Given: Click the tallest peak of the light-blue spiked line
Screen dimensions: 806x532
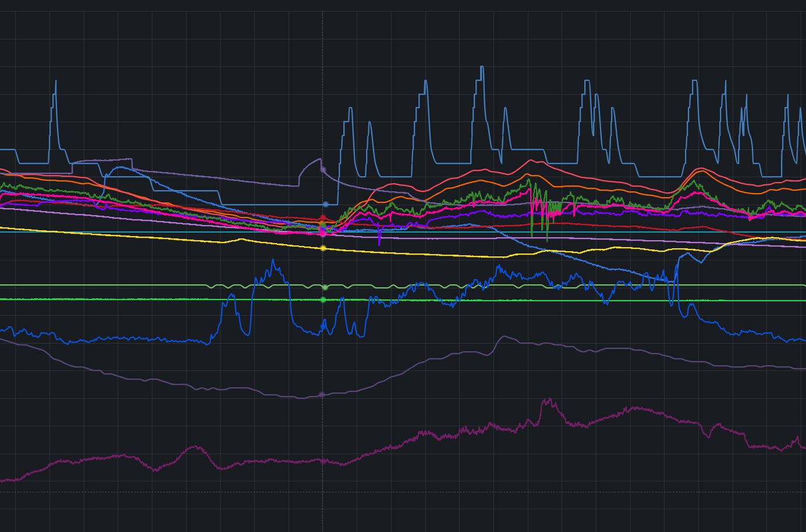Looking at the screenshot, I should pos(482,67).
